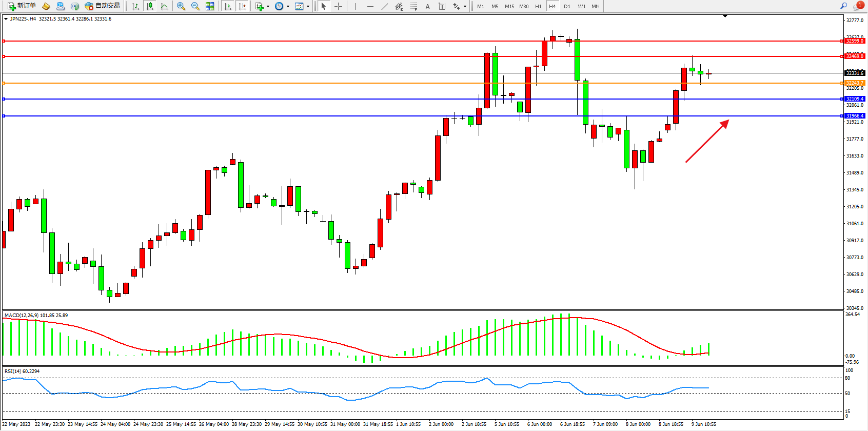The width and height of the screenshot is (868, 431).
Task: Select the text label tool
Action: coord(442,6)
